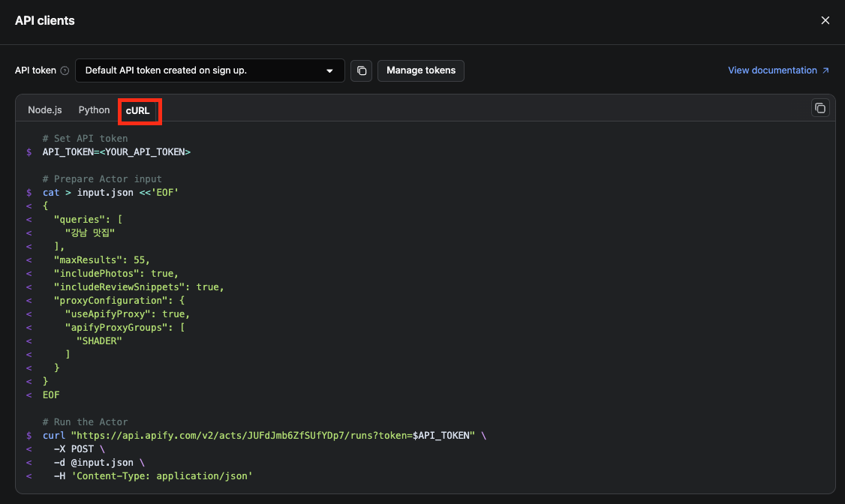Viewport: 845px width, 504px height.
Task: Click the Manage tokens button
Action: (x=421, y=70)
